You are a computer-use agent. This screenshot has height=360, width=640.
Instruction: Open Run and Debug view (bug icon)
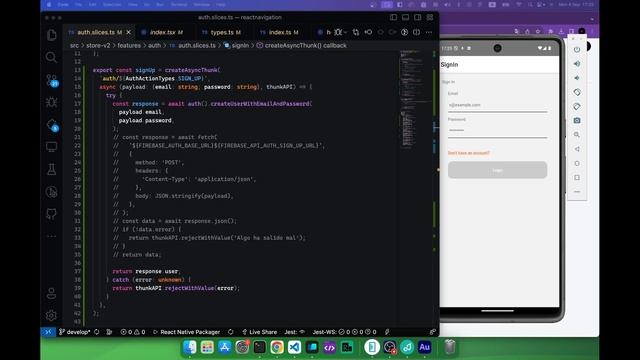(51, 102)
